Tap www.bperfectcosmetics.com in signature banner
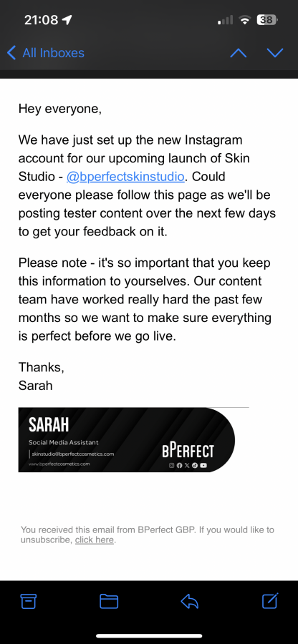 click(59, 464)
